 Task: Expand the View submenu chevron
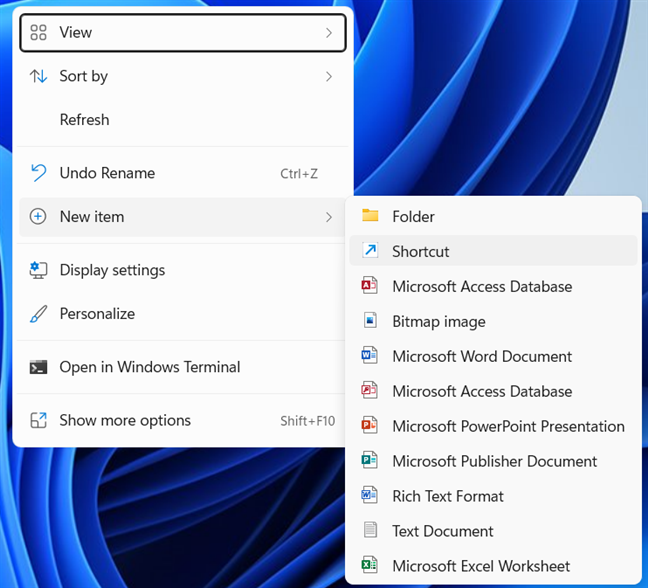coord(329,33)
